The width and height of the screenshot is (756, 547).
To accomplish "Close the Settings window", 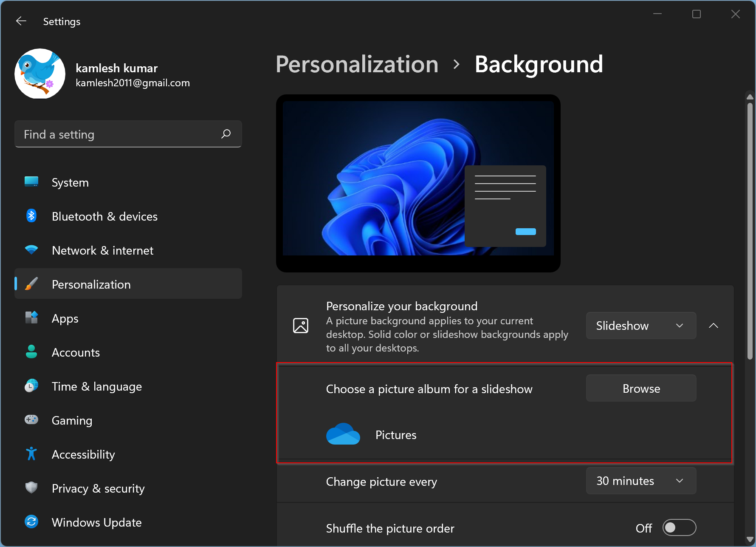I will (x=736, y=14).
